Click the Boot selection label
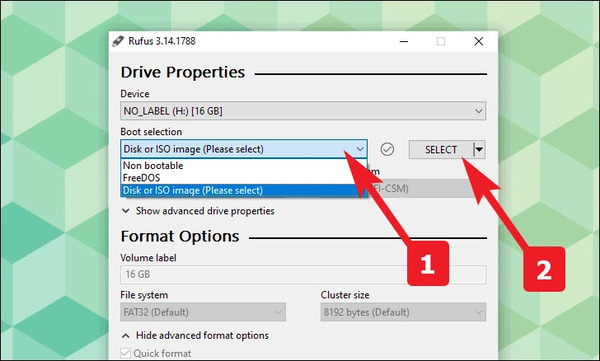600x361 pixels. click(x=151, y=132)
